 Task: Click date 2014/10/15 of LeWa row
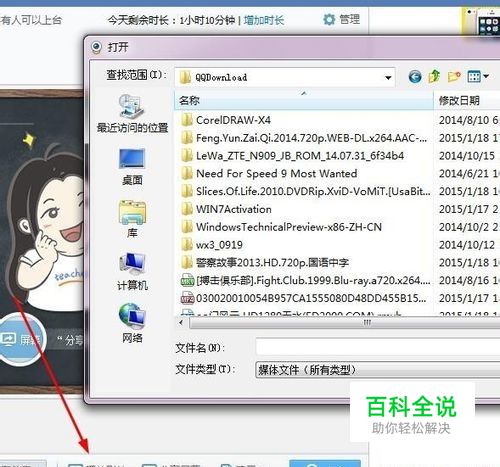(467, 156)
